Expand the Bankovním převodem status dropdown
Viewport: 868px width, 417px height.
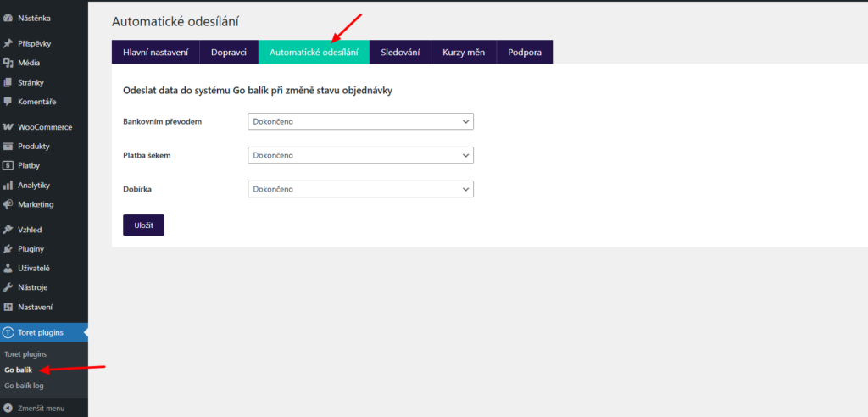[x=360, y=122]
